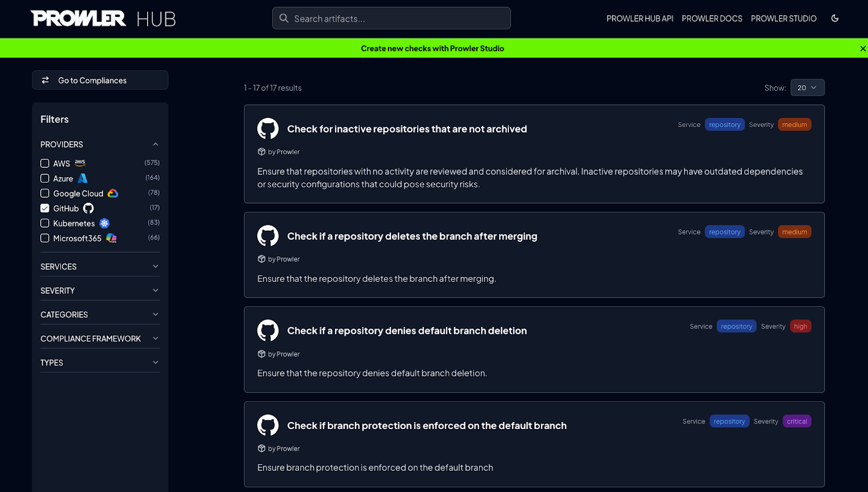This screenshot has width=868, height=492.
Task: Click the critical severity badge
Action: pos(797,421)
